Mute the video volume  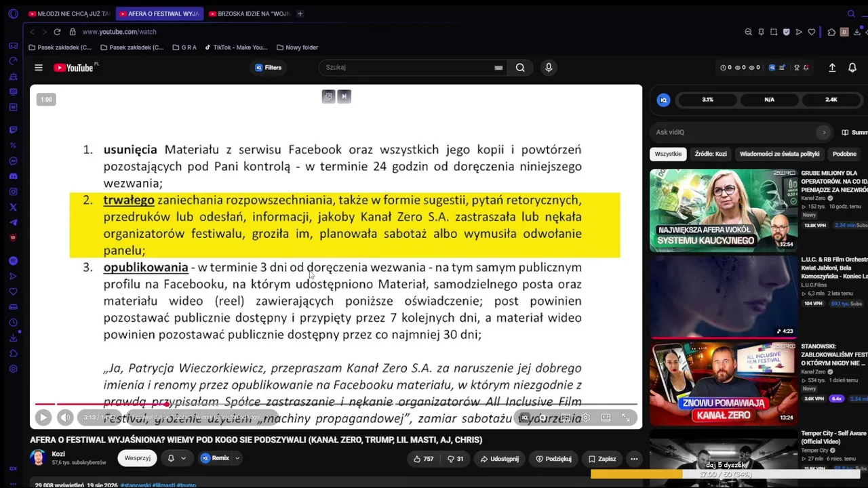[x=65, y=418]
